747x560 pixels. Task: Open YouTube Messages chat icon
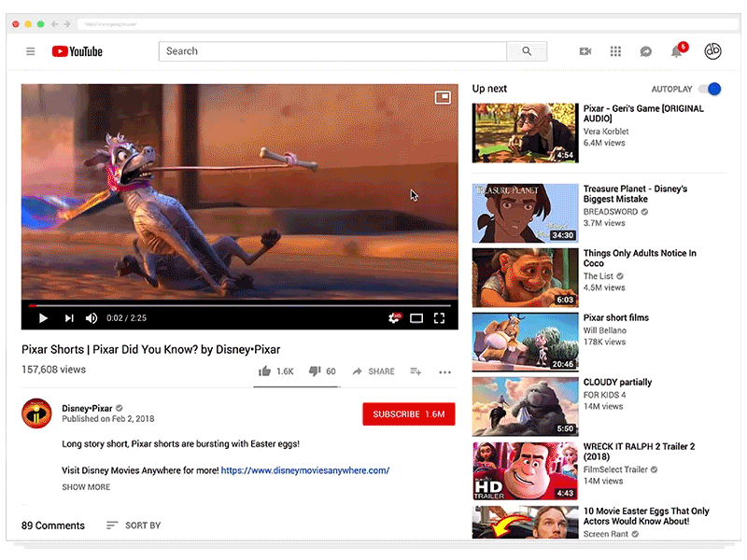tap(645, 51)
